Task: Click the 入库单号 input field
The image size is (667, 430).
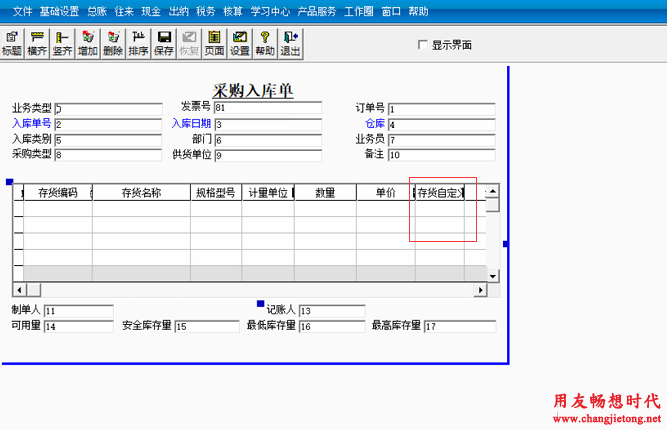Action: [x=108, y=125]
